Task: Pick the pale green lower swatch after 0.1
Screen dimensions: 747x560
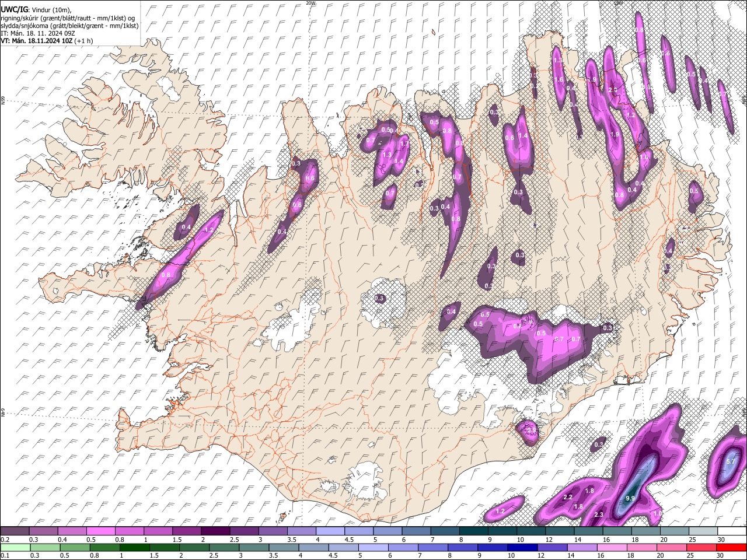Action: [15, 547]
